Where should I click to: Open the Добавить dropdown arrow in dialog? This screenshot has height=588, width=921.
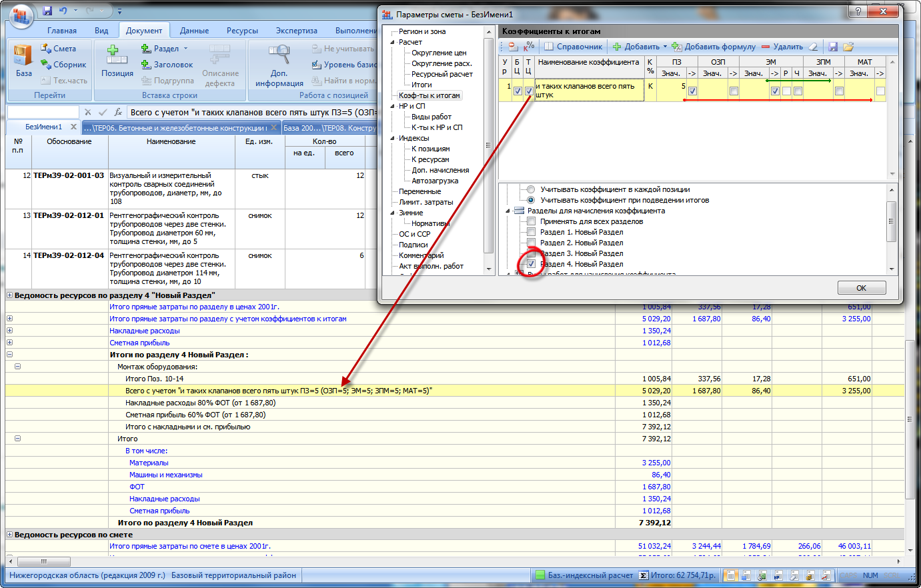(665, 47)
